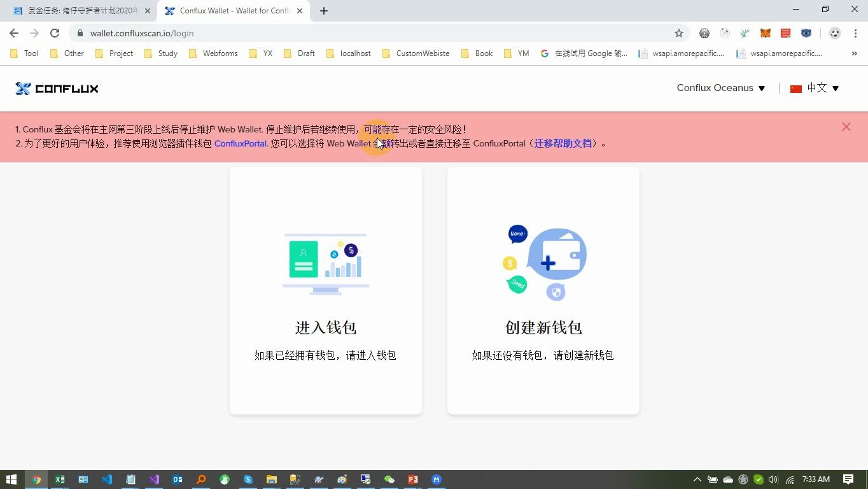Close the Conflux Wallet tab
This screenshot has height=489, width=868.
(300, 11)
